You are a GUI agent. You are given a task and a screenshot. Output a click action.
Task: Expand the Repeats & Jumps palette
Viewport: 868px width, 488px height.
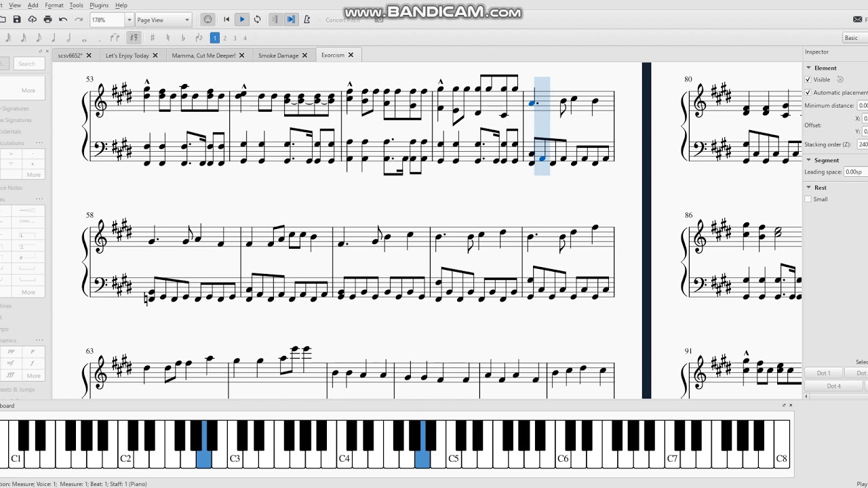18,389
